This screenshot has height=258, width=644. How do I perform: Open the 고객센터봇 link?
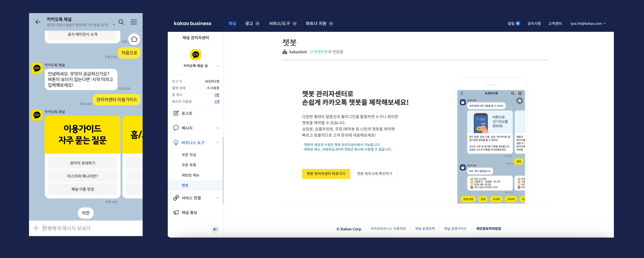pos(318,52)
